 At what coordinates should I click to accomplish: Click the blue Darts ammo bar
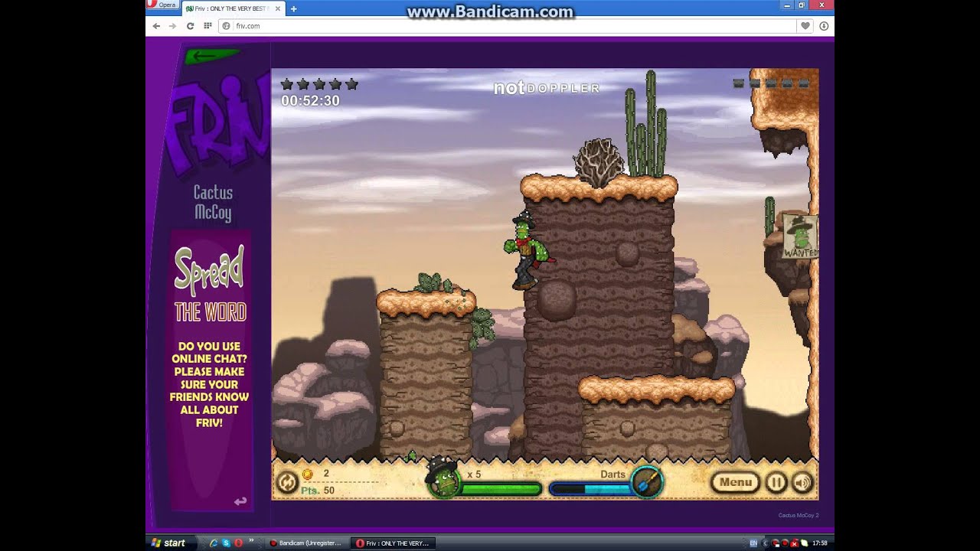[x=590, y=489]
